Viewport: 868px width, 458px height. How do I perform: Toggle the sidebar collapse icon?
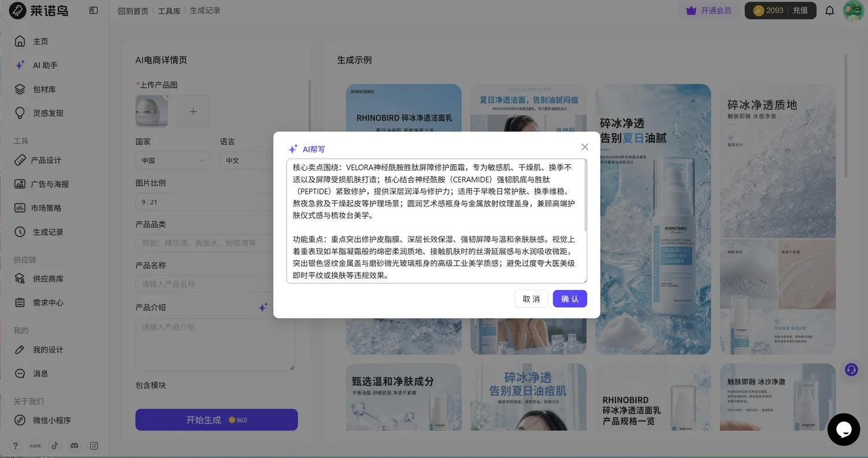click(x=94, y=10)
